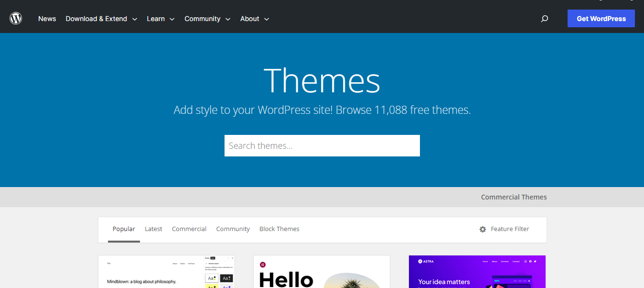Switch to the Block Themes tab
Screen dimensions: 644x288
[x=279, y=229]
